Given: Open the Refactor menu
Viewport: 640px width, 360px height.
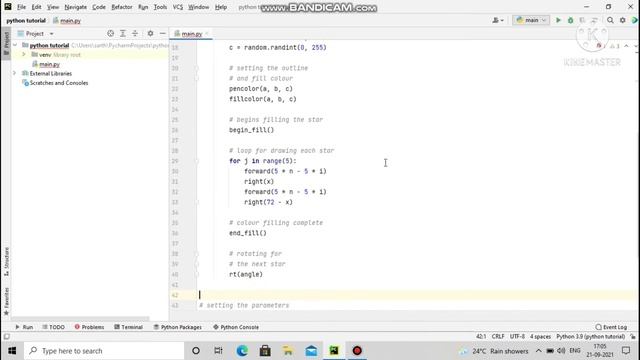Looking at the screenshot, I should coord(122,7).
